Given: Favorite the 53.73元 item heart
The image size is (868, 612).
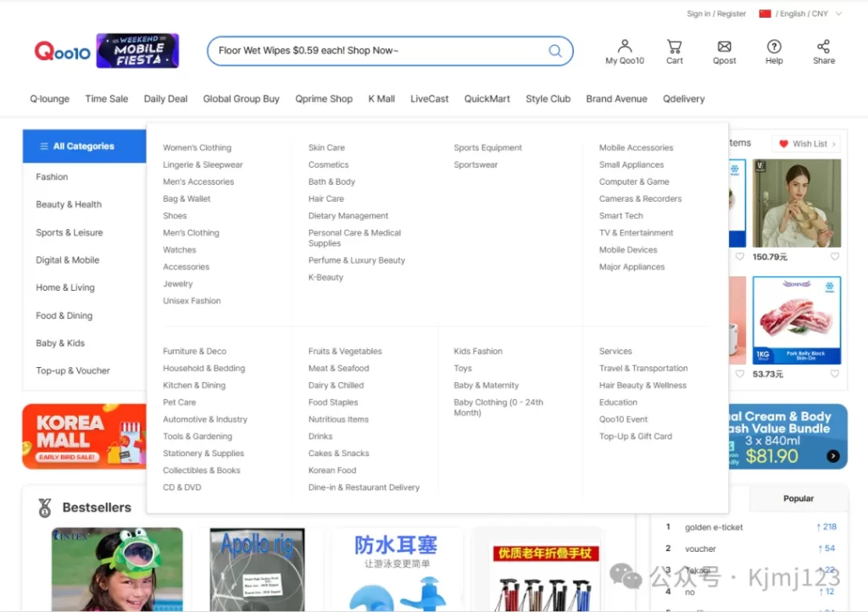Looking at the screenshot, I should (x=834, y=374).
